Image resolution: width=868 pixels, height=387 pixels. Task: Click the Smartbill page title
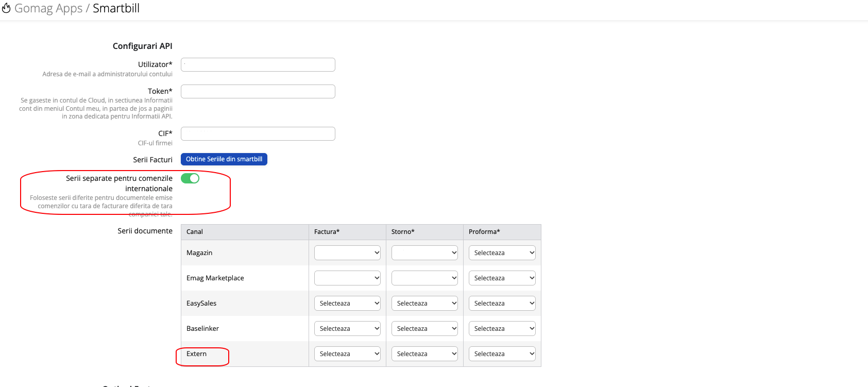coord(116,8)
